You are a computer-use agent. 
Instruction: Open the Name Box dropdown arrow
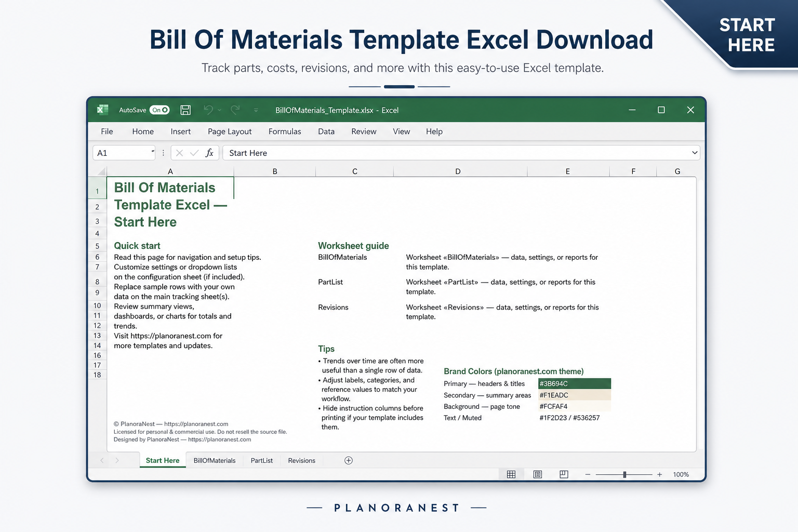point(153,152)
